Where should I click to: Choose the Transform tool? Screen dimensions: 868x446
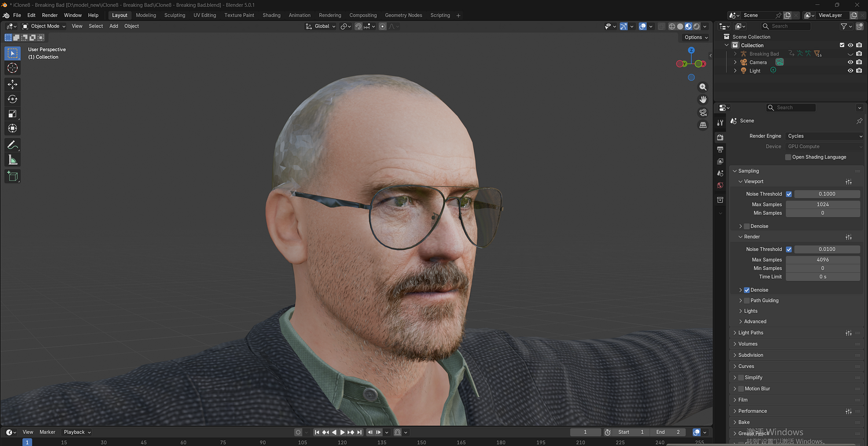[x=12, y=128]
